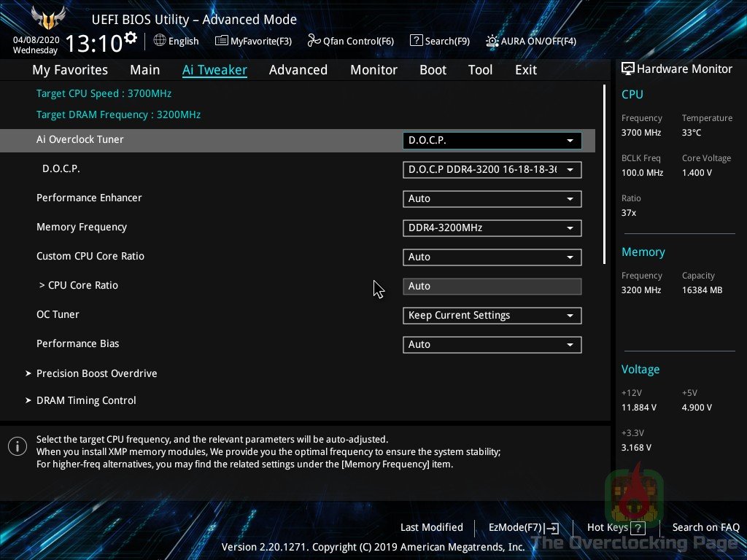
Task: Click the Hot Keys question mark icon
Action: click(x=638, y=528)
